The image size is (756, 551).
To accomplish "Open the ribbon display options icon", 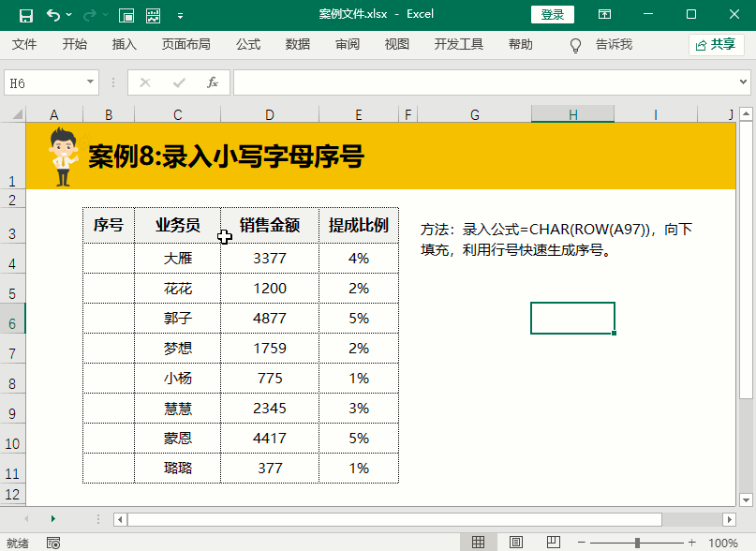I will point(605,15).
